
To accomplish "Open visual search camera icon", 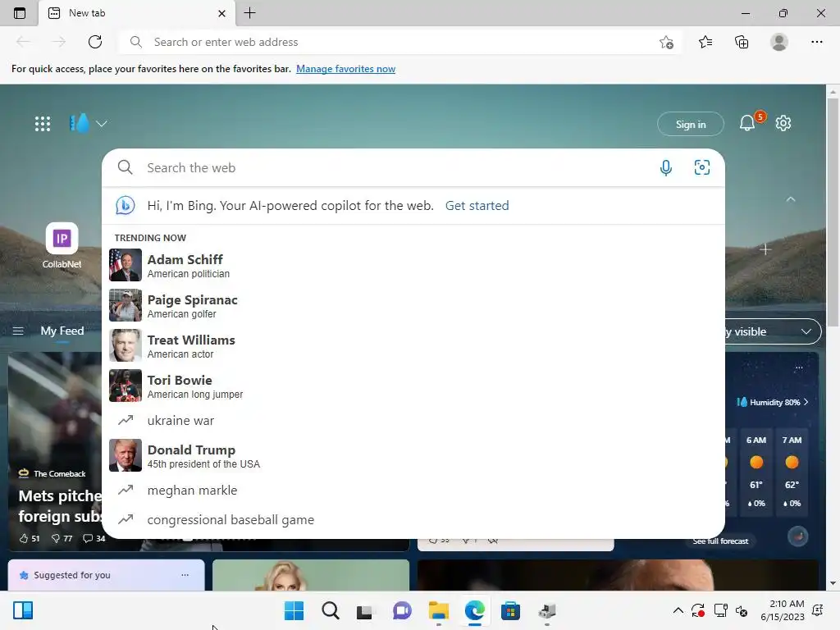I will coord(702,167).
